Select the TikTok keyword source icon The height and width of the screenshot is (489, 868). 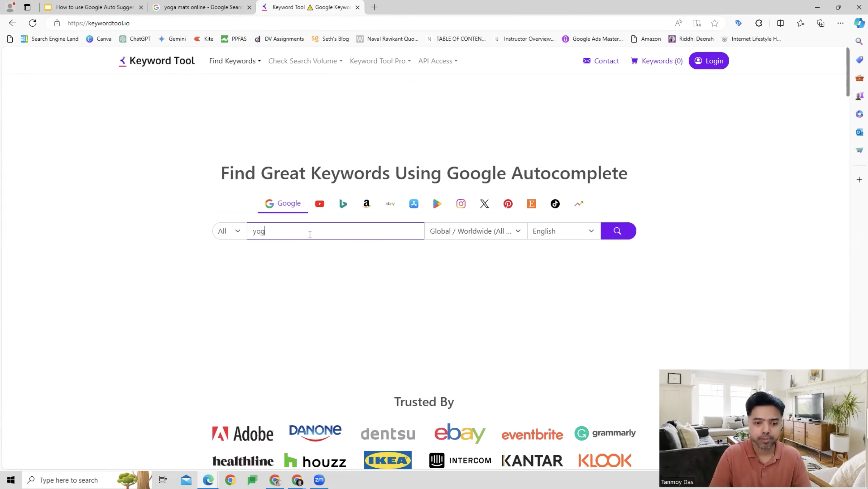click(555, 204)
